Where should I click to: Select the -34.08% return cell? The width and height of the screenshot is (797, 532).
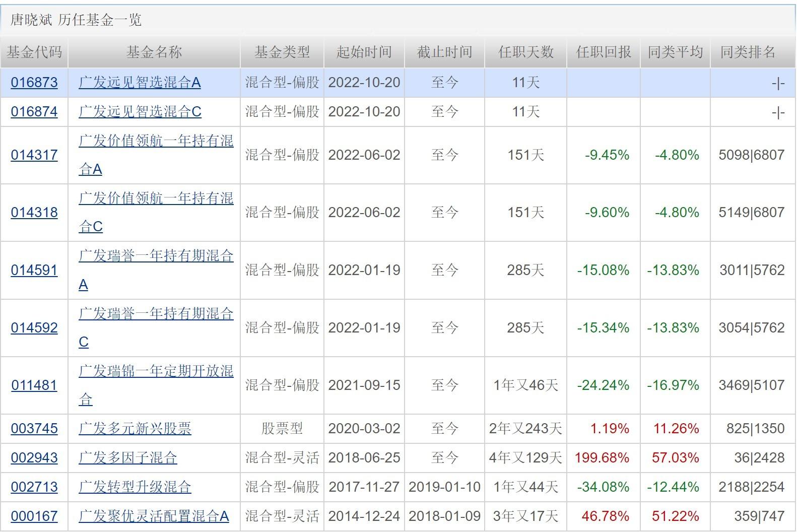(603, 487)
